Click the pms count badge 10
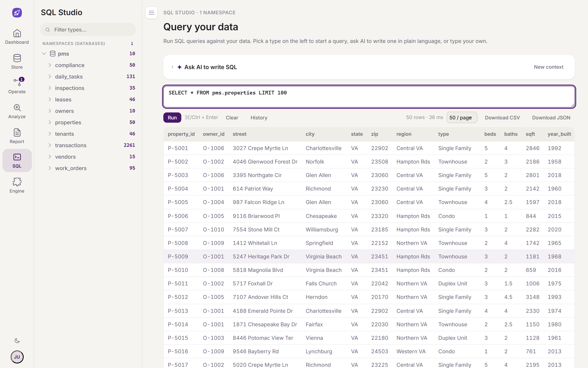Viewport: 588px width, 368px height. tap(132, 54)
